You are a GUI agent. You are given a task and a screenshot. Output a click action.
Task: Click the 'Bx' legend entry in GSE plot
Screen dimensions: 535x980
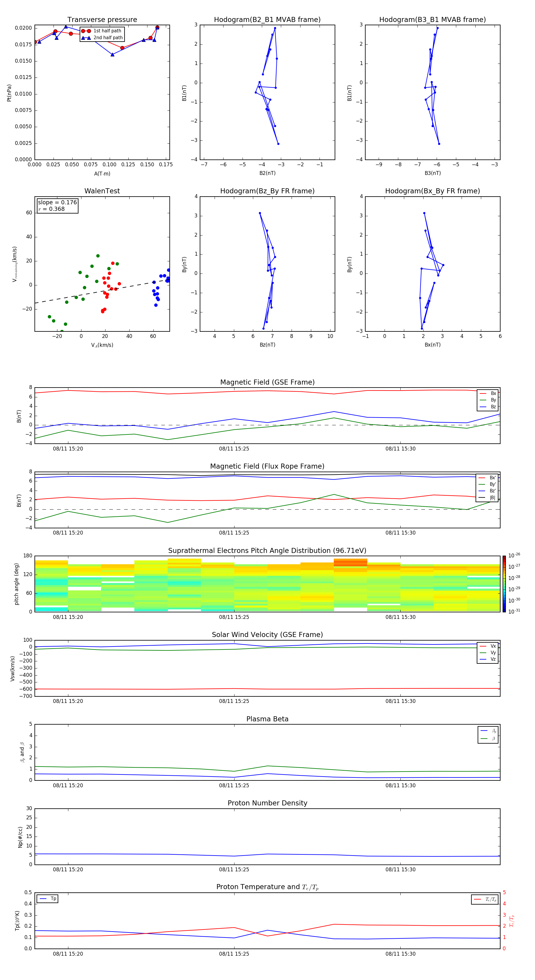488,393
